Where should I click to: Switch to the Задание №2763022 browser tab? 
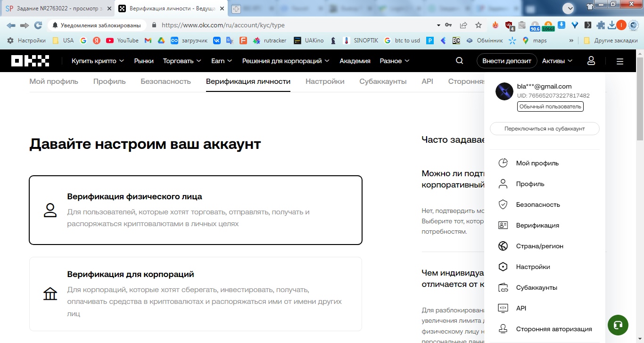point(58,8)
